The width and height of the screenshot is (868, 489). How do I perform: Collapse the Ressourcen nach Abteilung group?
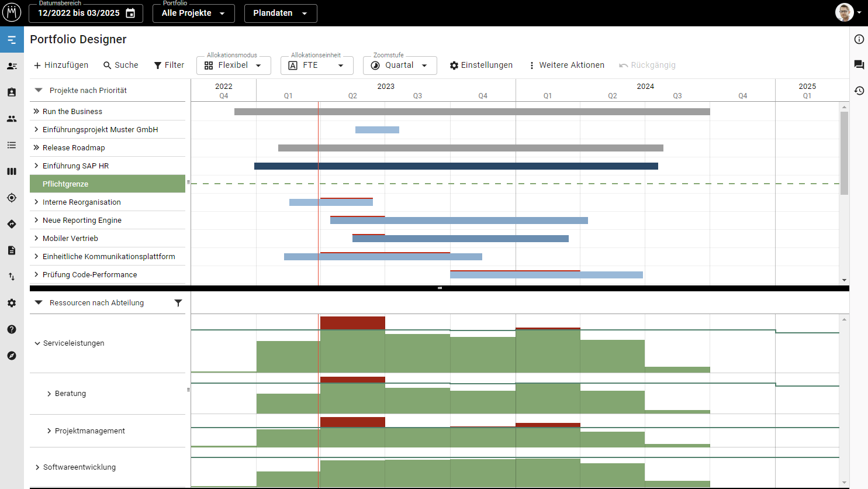(39, 303)
